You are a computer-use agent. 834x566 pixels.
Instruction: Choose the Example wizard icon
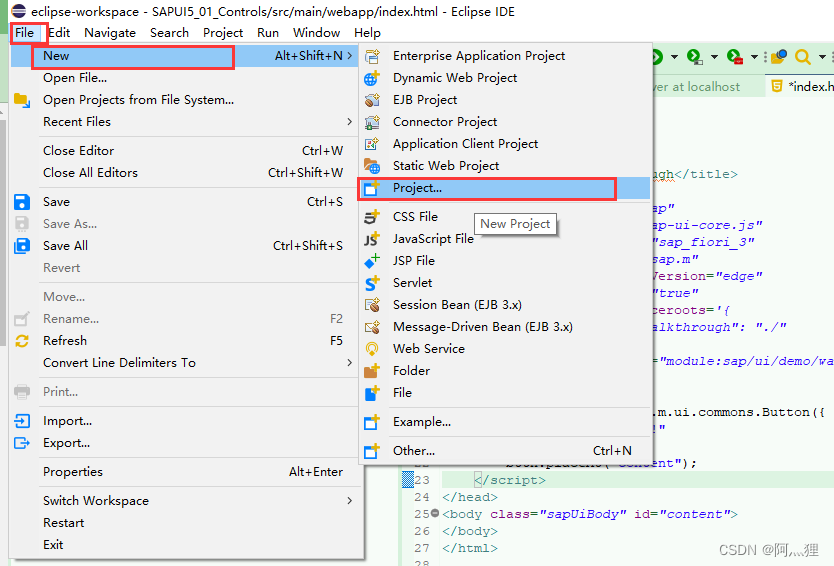pos(372,422)
